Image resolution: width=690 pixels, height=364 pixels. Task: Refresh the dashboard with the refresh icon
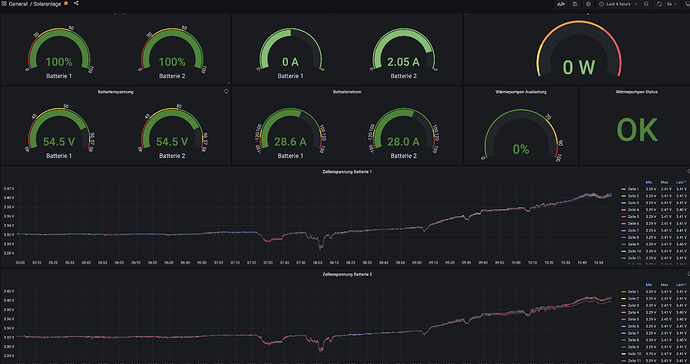coord(659,4)
